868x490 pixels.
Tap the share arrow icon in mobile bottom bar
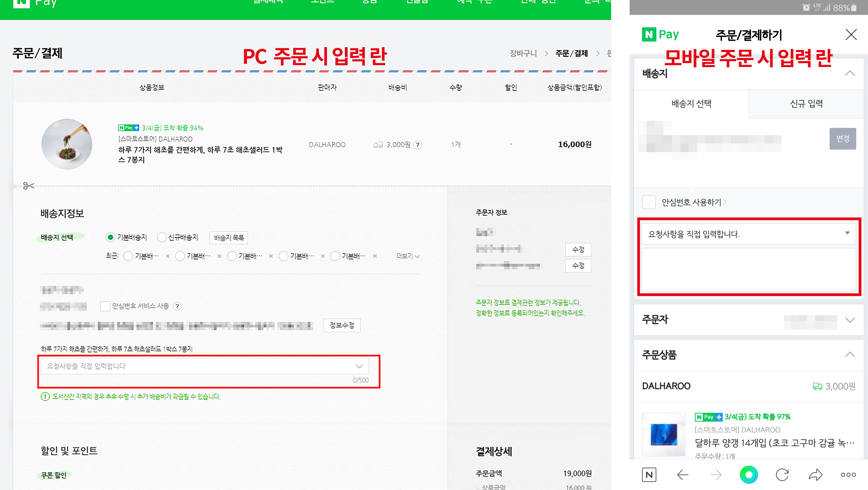[815, 475]
